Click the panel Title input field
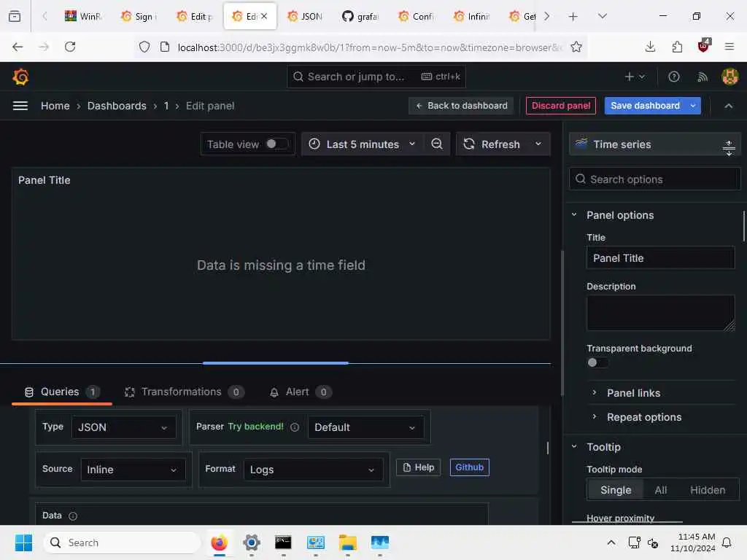747x560 pixels. [660, 257]
